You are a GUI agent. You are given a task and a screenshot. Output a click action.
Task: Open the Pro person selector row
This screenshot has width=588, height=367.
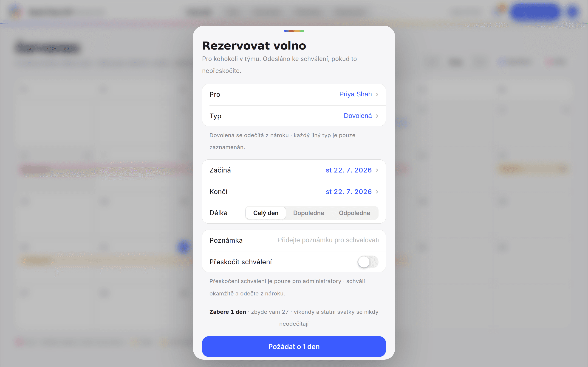click(x=294, y=95)
